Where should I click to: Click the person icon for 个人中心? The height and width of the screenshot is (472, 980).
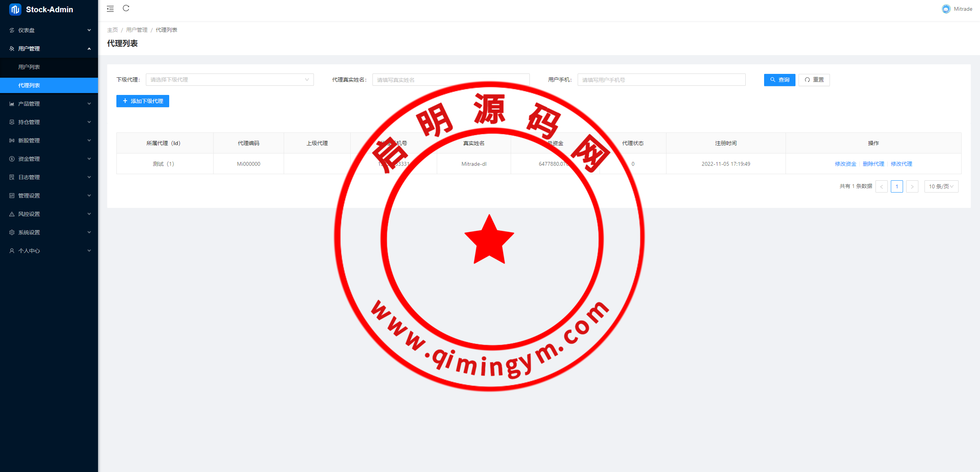[12, 251]
